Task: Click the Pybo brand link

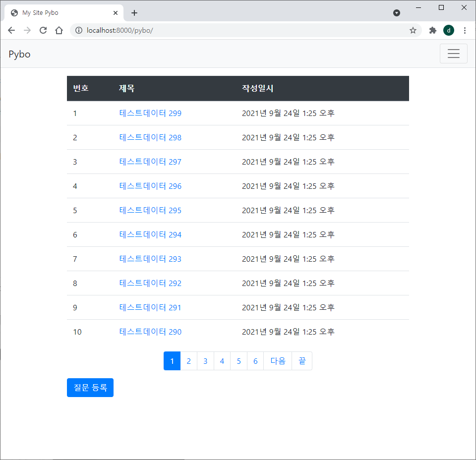Action: click(19, 54)
